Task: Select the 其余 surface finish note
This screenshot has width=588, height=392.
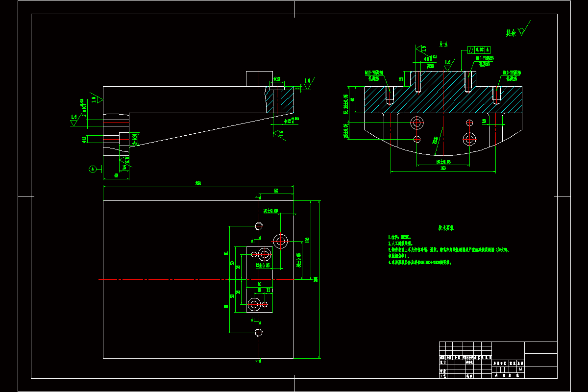Action: (511, 33)
